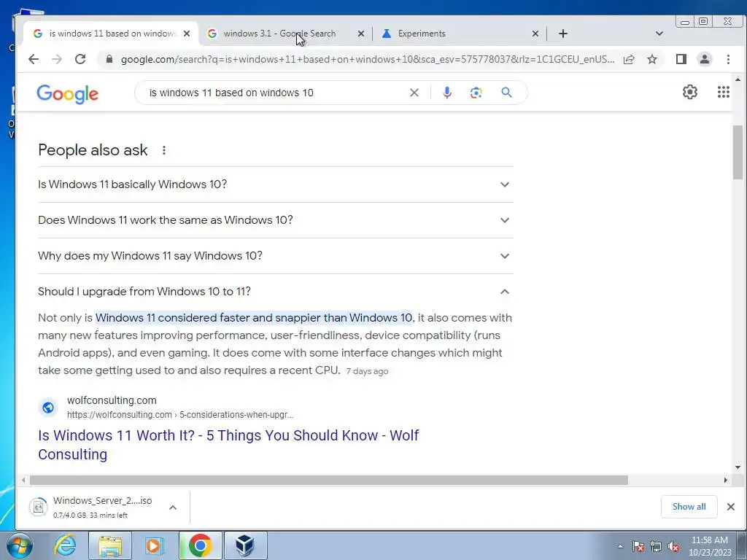Image resolution: width=747 pixels, height=560 pixels.
Task: Search by image with Google Lens
Action: point(476,93)
